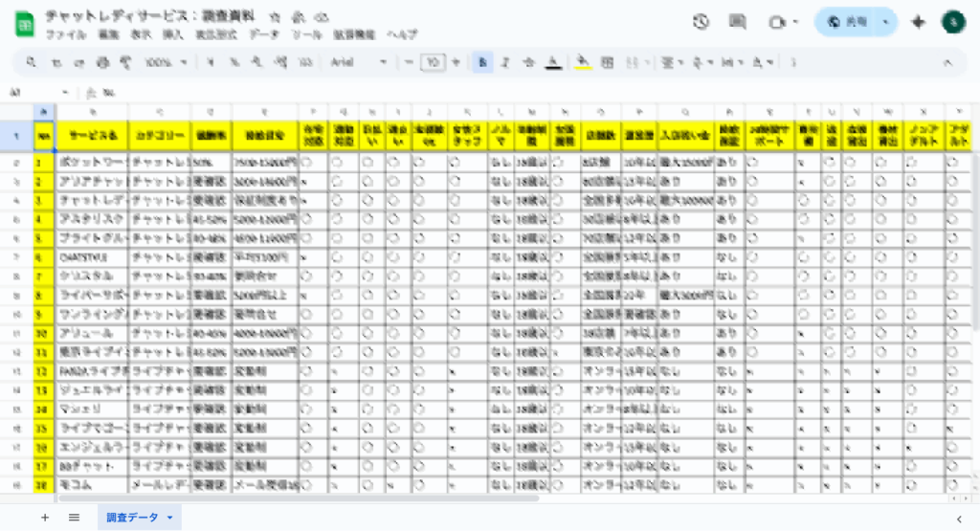Click the search menus magnifier icon

click(31, 62)
